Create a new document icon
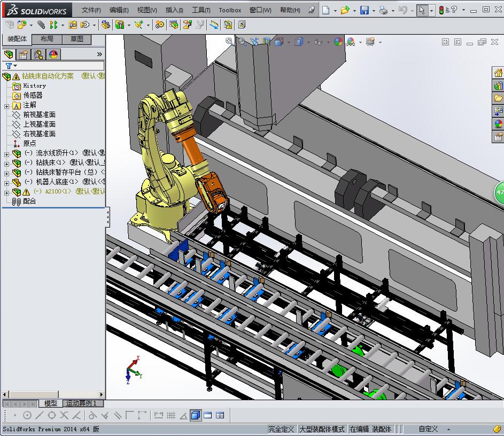The height and width of the screenshot is (436, 504). click(325, 10)
